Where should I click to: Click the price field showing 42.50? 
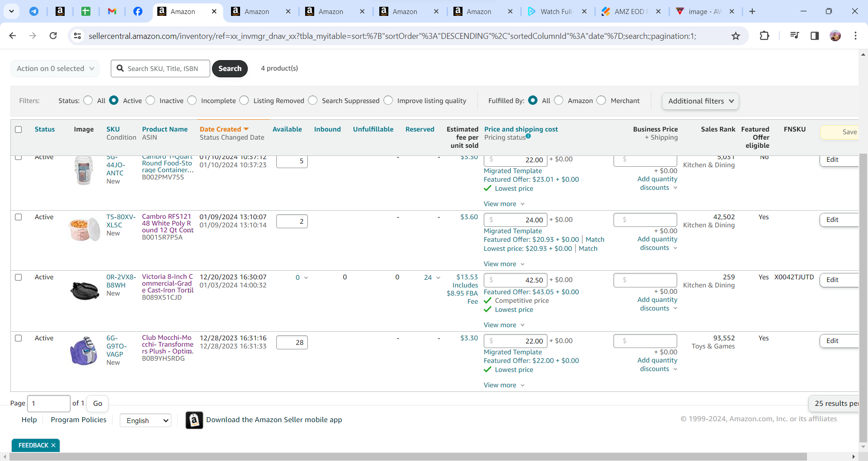tap(515, 280)
